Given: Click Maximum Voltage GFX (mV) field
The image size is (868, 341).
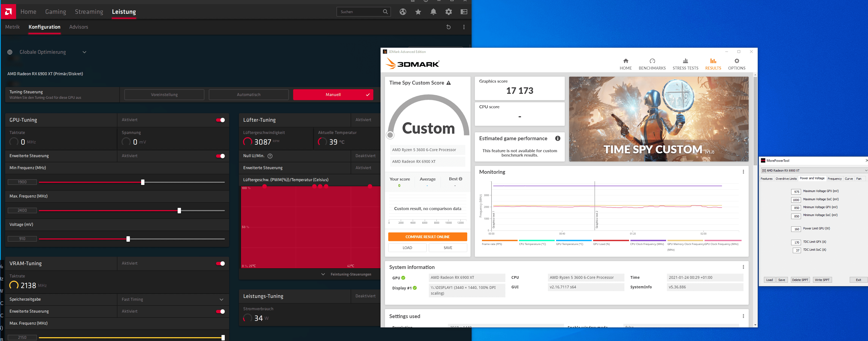Looking at the screenshot, I should [x=796, y=192].
